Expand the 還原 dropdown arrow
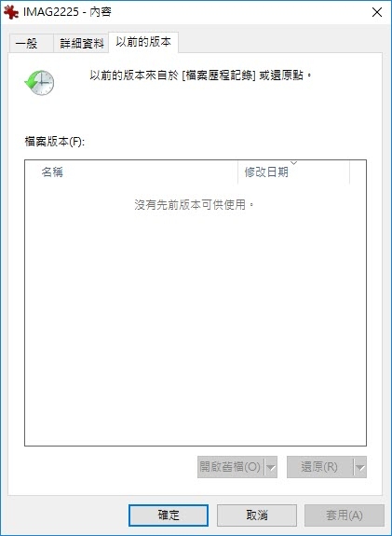Image resolution: width=392 pixels, height=536 pixels. click(x=360, y=467)
